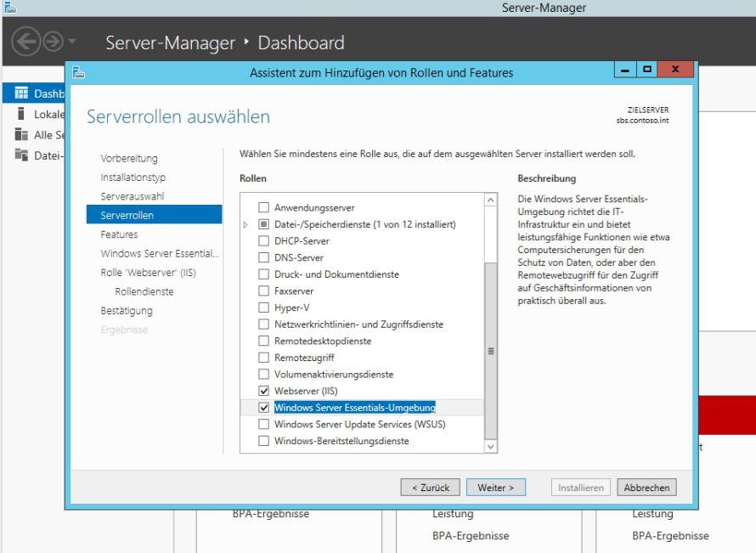
Task: Uncheck Windows Server Essentials-Umgebung checkbox
Action: pos(263,408)
